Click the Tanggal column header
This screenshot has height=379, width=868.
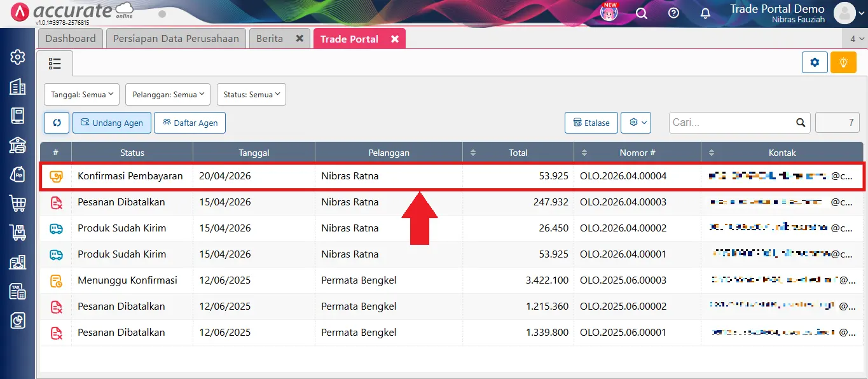pos(254,153)
